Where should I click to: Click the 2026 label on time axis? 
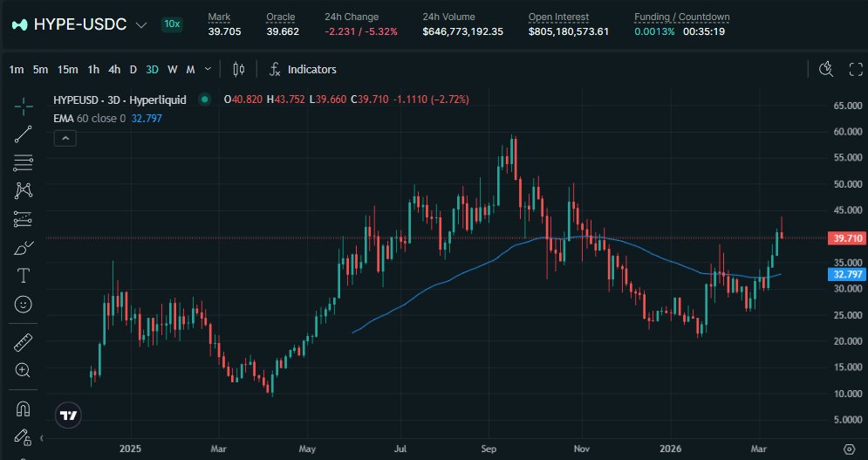coord(670,449)
